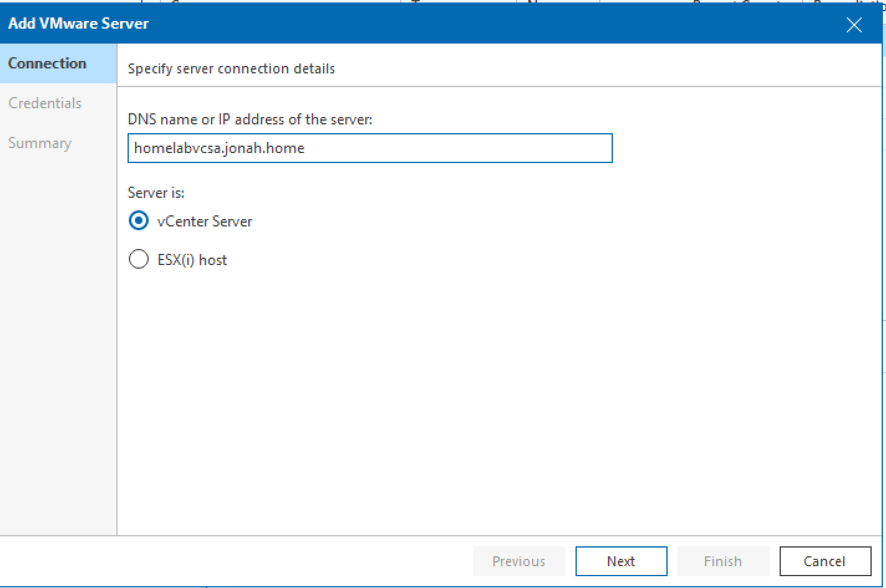Click the vCenter Server option label
Viewport: 886px width, 588px height.
[x=205, y=221]
